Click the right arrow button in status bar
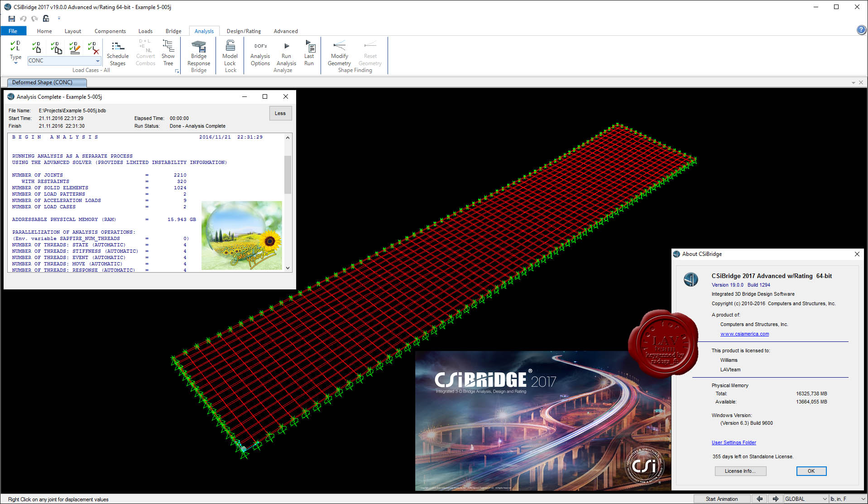This screenshot has width=868, height=504. (776, 499)
